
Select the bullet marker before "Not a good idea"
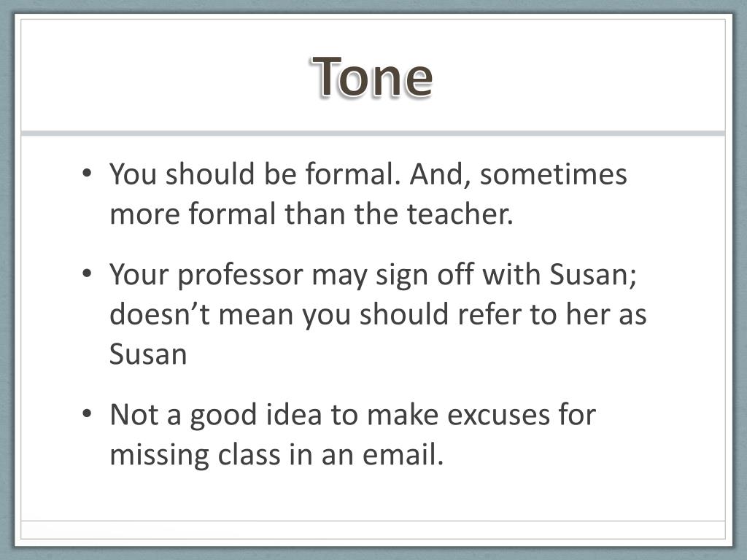[x=86, y=413]
